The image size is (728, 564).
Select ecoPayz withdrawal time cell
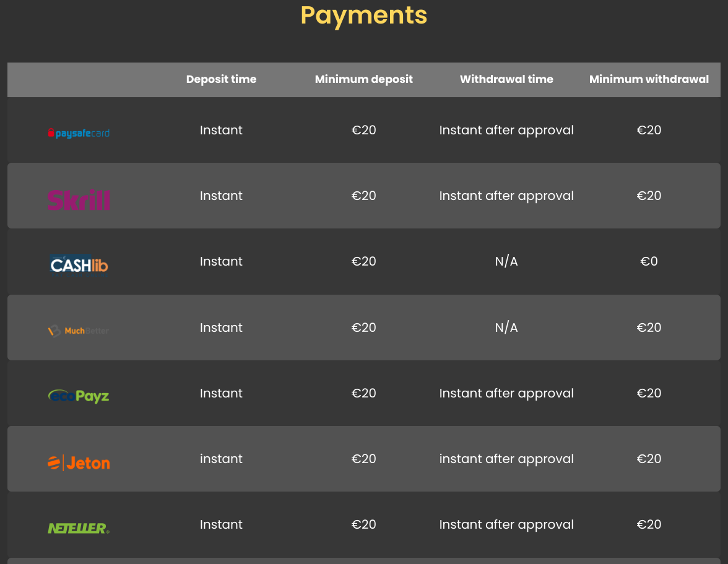pyautogui.click(x=506, y=394)
